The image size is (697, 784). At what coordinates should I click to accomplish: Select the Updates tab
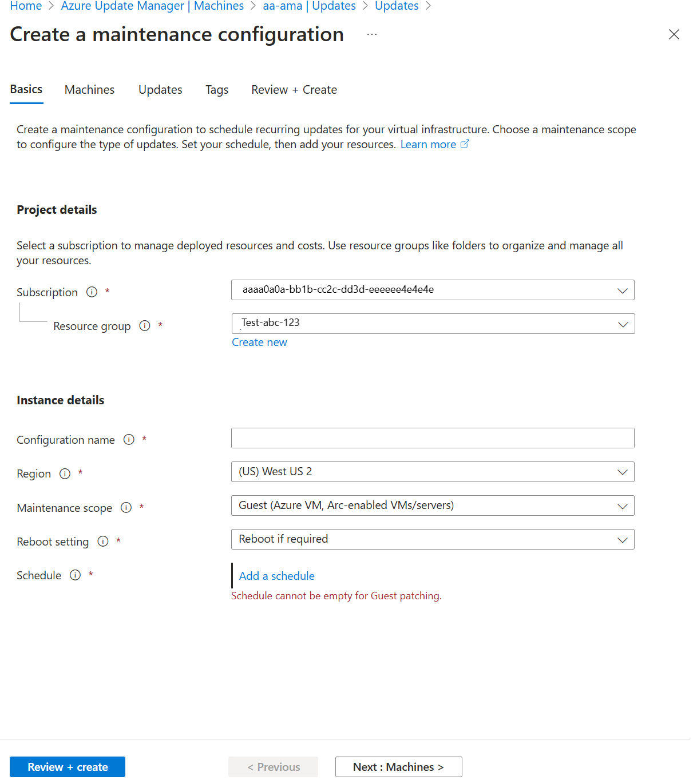pyautogui.click(x=160, y=90)
